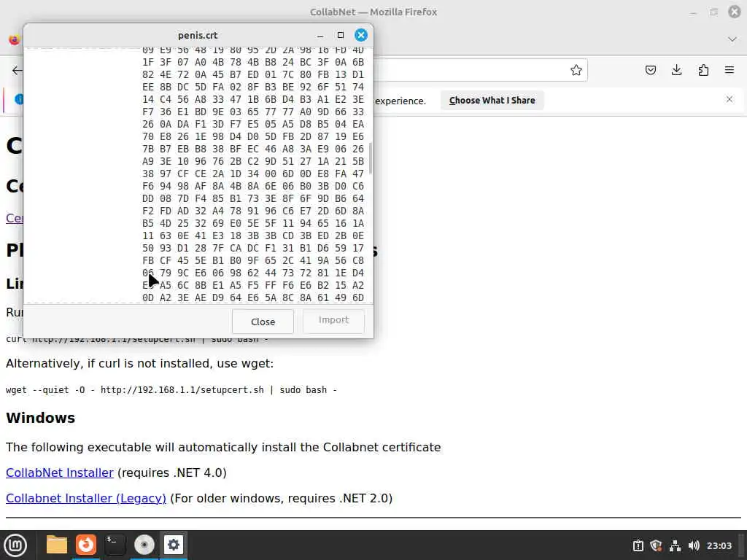Click the info icon on the notification bar
Screen dimensions: 747x560
19,99
